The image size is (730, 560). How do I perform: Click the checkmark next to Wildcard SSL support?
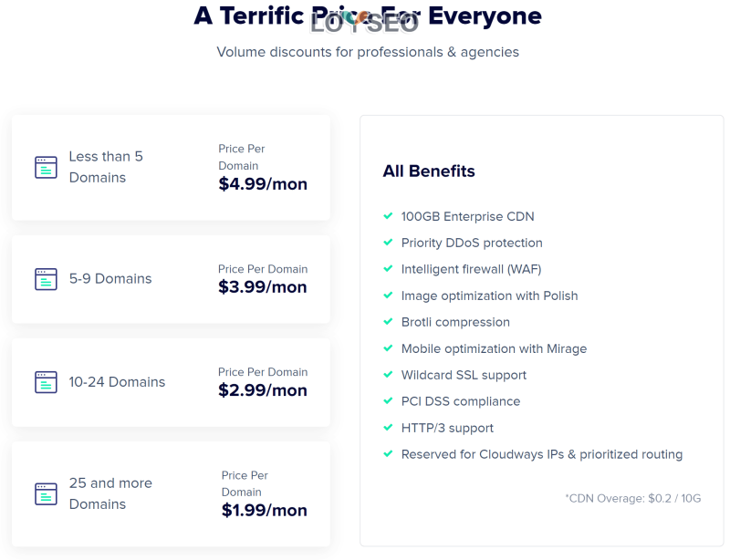point(388,375)
